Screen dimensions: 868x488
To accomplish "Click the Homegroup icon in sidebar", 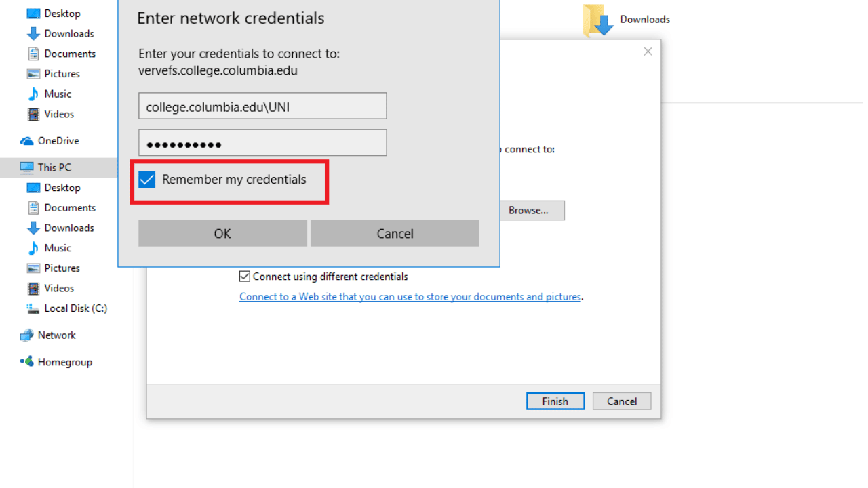I will (27, 362).
